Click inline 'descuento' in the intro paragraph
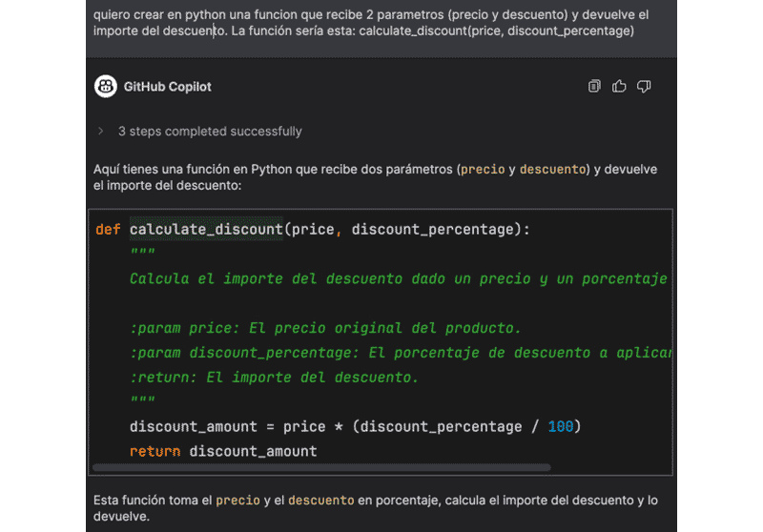The image size is (763, 532). click(x=552, y=170)
